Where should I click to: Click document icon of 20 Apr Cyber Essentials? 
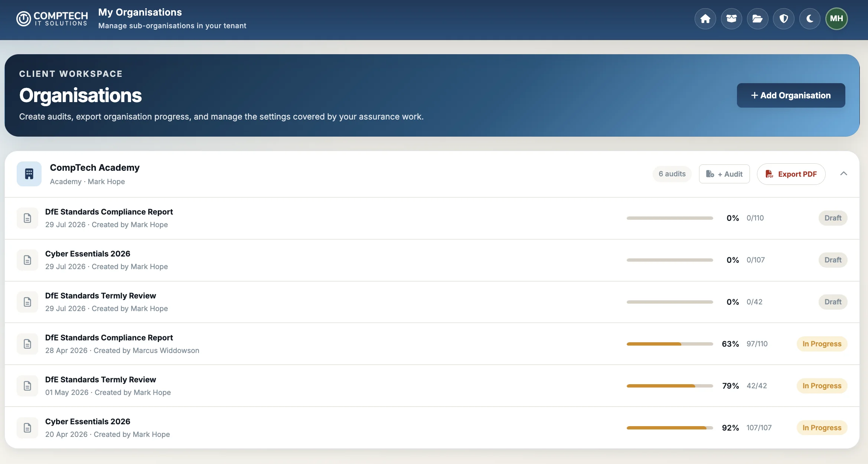point(27,428)
